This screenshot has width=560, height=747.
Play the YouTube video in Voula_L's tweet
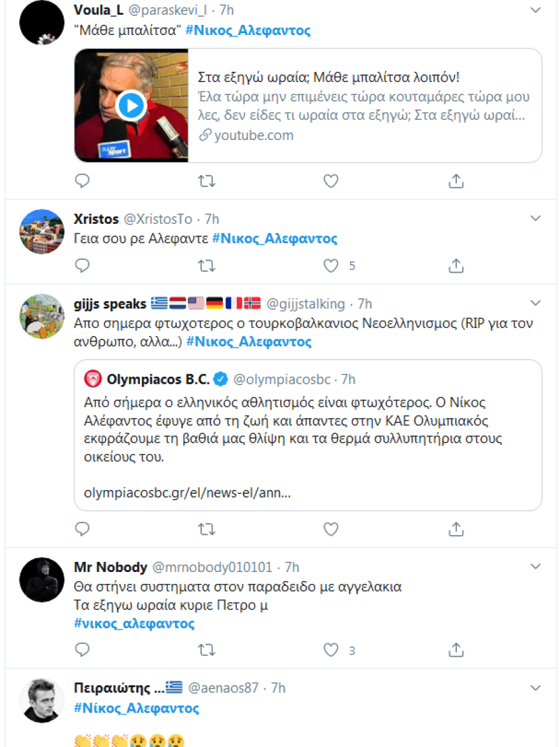pos(132,105)
